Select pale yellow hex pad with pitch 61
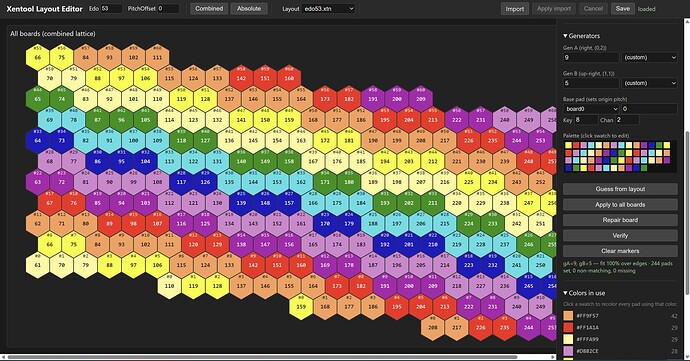 (37, 265)
